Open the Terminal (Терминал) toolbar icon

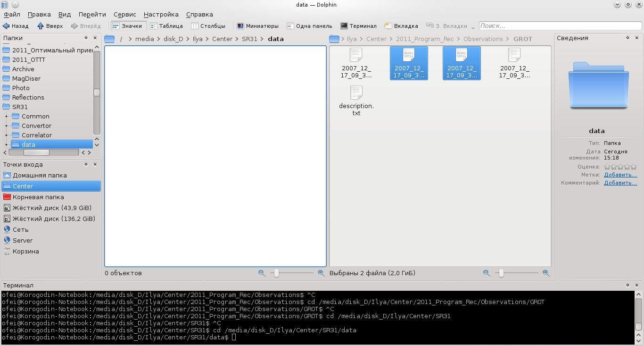pos(345,26)
